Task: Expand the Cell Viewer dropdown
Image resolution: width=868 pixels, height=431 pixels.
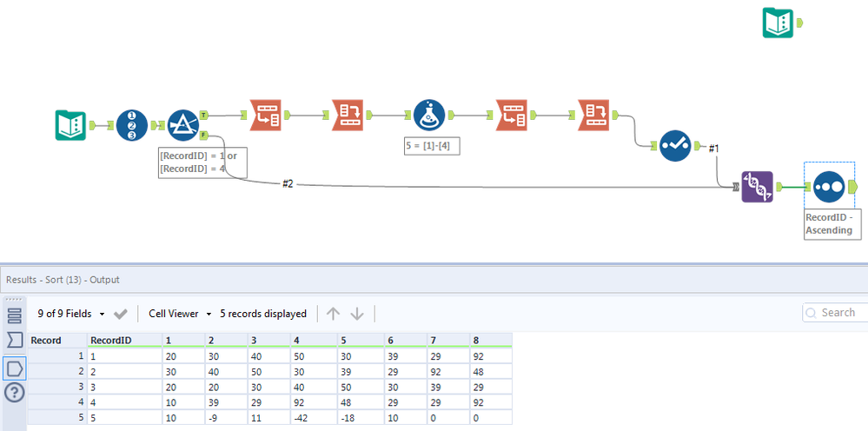Action: tap(181, 314)
